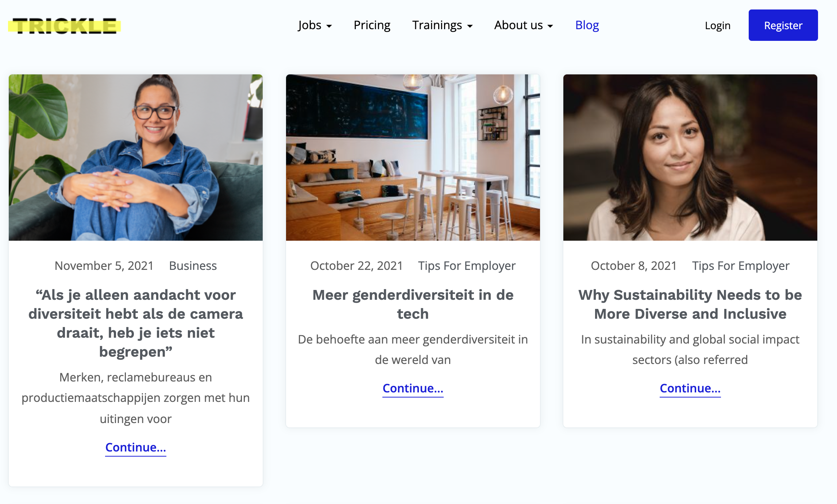Viewport: 837px width, 504px height.
Task: Click the excerpt starting "Merken, reclamebureaus en"
Action: point(136,398)
